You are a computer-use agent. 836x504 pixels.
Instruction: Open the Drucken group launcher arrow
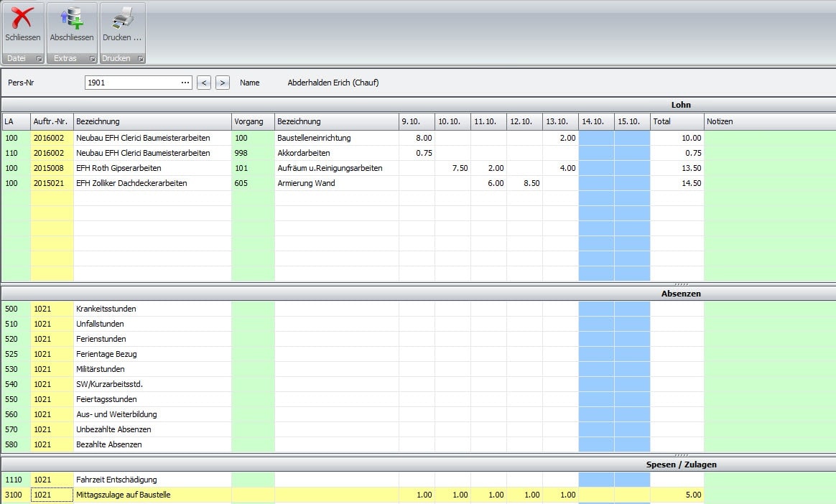(x=141, y=59)
